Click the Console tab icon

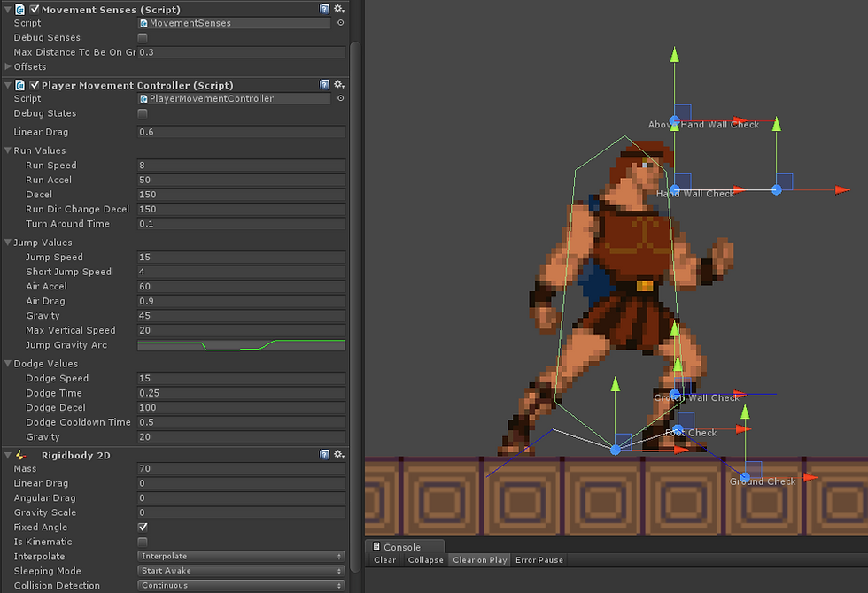point(376,547)
